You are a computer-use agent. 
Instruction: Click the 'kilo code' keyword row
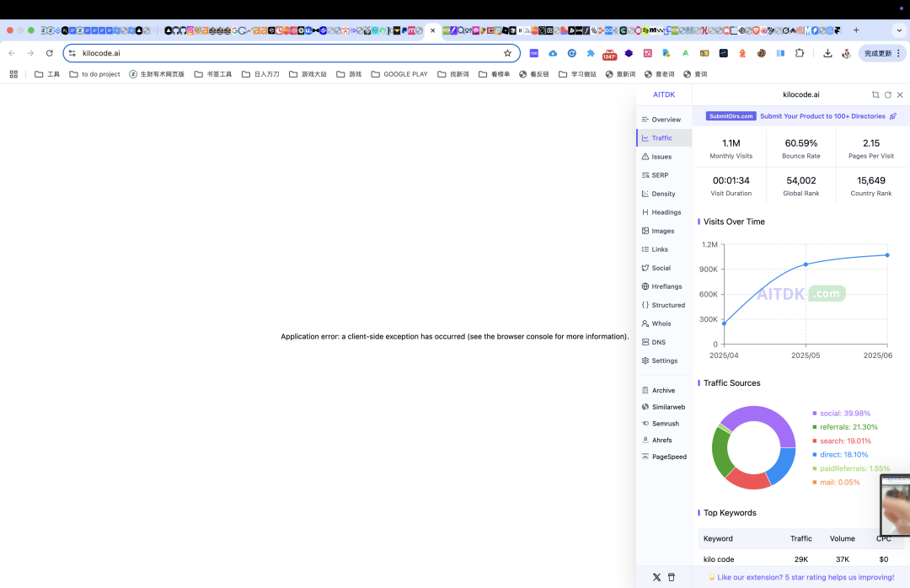(x=801, y=559)
